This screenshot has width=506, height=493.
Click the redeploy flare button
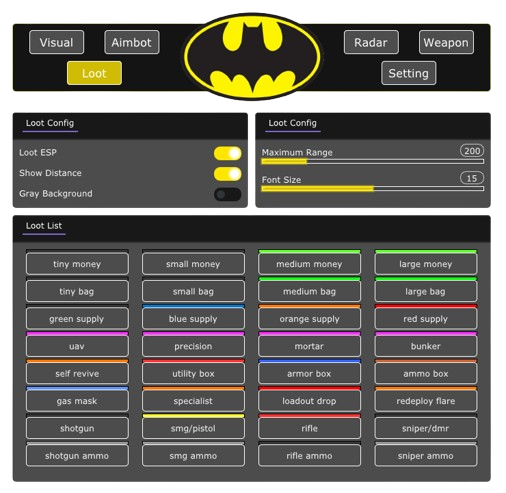pyautogui.click(x=426, y=401)
